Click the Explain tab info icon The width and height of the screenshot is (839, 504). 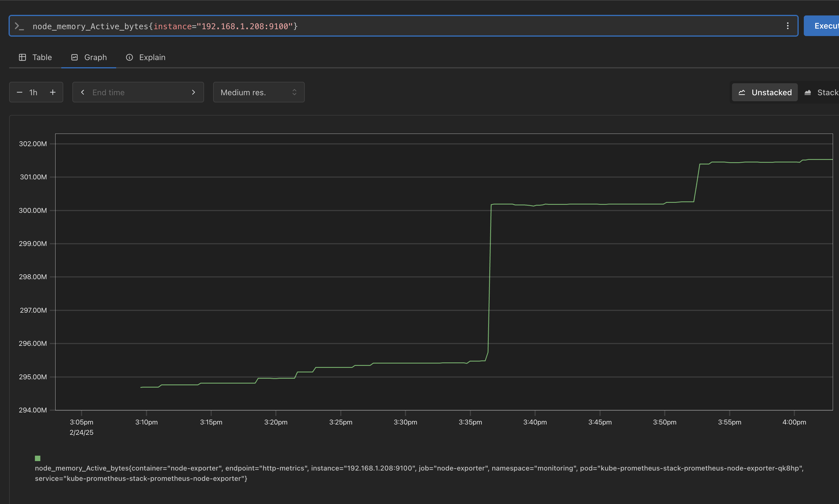(x=129, y=57)
